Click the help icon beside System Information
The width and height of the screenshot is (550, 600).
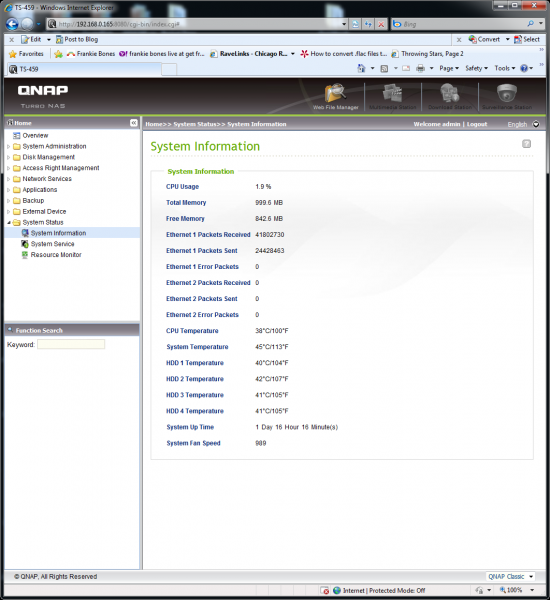point(526,144)
